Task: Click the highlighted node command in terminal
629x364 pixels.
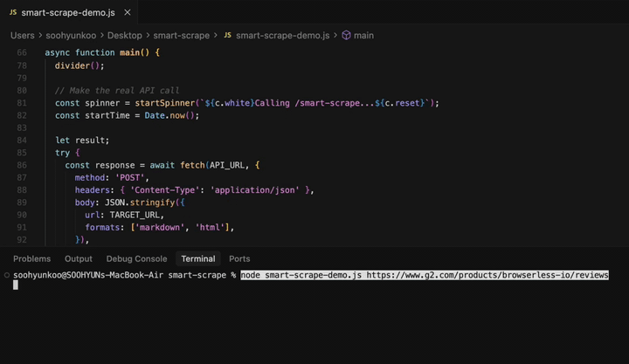Action: pos(425,275)
